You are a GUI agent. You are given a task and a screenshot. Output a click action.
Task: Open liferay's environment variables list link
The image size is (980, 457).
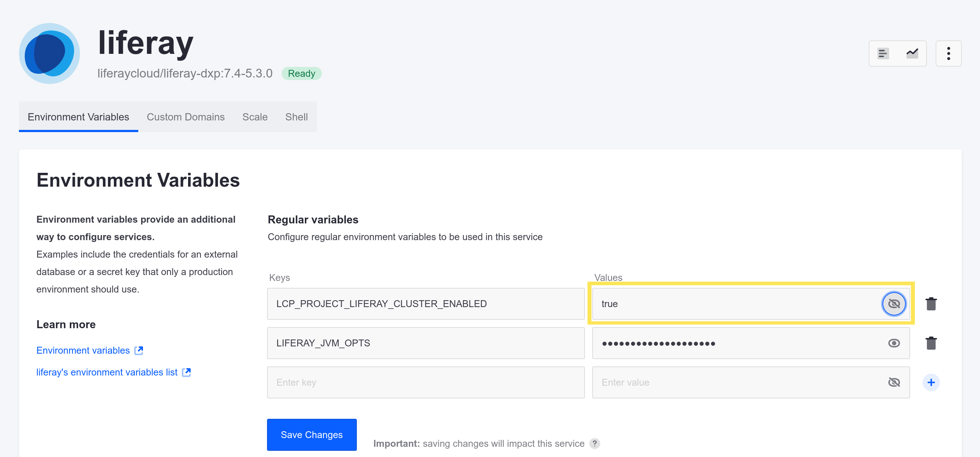[x=107, y=372]
